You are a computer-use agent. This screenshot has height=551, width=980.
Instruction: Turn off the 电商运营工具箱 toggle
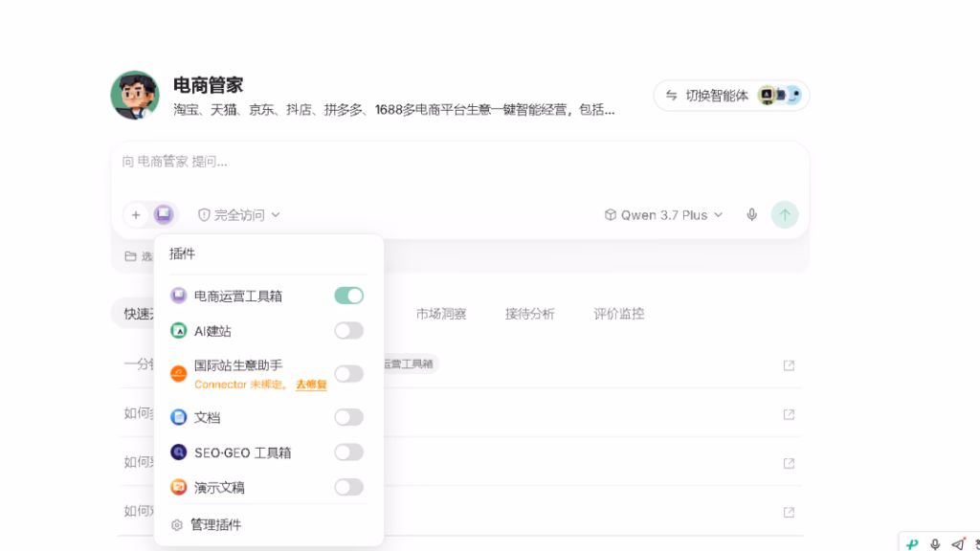348,296
